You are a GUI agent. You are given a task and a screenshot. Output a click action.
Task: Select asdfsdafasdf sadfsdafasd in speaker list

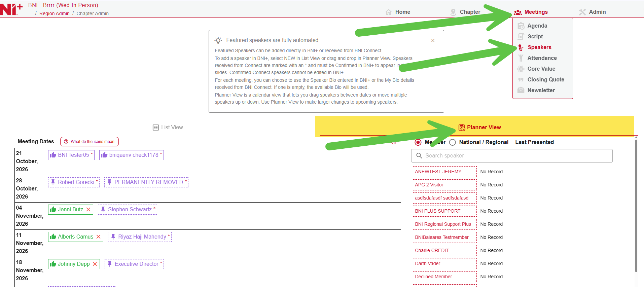coord(444,198)
